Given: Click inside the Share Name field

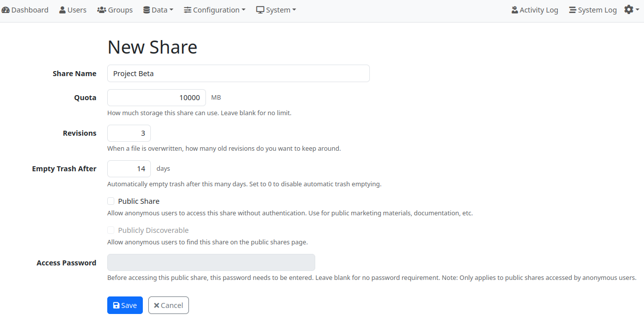Looking at the screenshot, I should [x=238, y=73].
